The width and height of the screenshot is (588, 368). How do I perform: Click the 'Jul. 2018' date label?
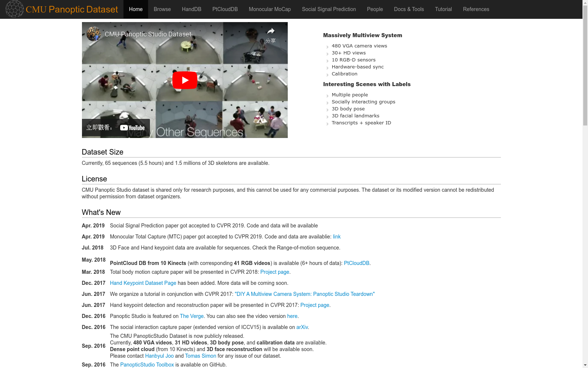[93, 248]
